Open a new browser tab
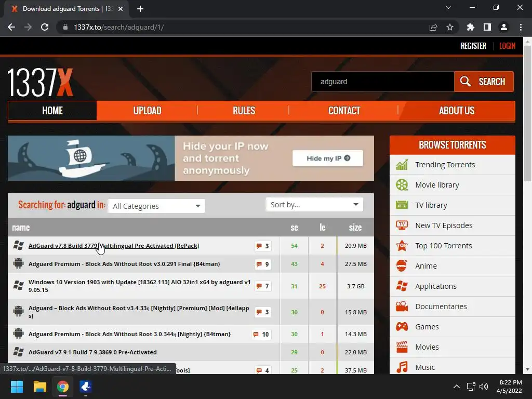This screenshot has width=532, height=399. [140, 9]
